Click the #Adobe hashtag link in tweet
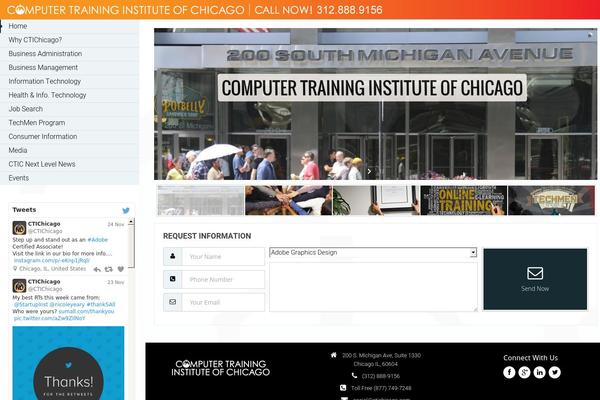The image size is (600, 400). coord(98,240)
